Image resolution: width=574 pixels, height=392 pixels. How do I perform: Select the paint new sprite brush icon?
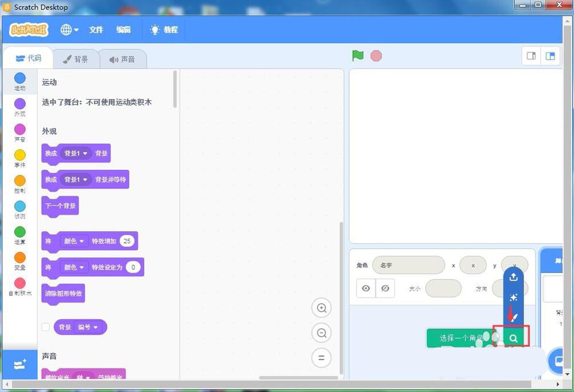(x=513, y=317)
